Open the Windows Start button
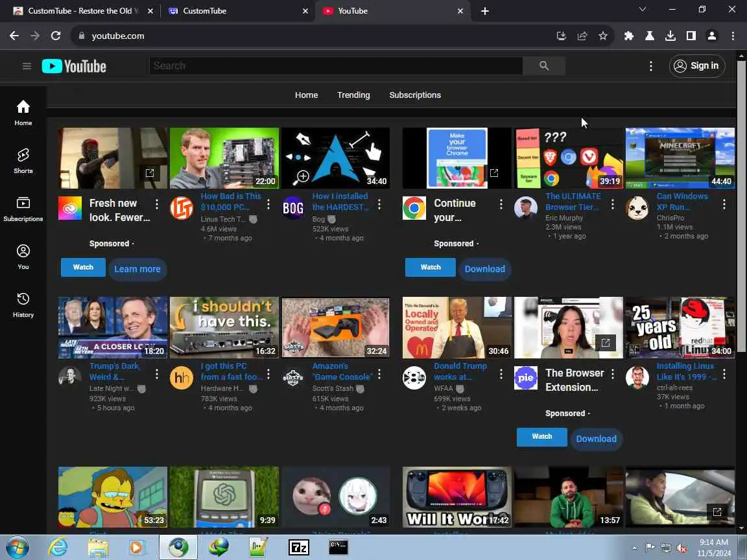Screen dimensions: 747x560 click(18, 548)
